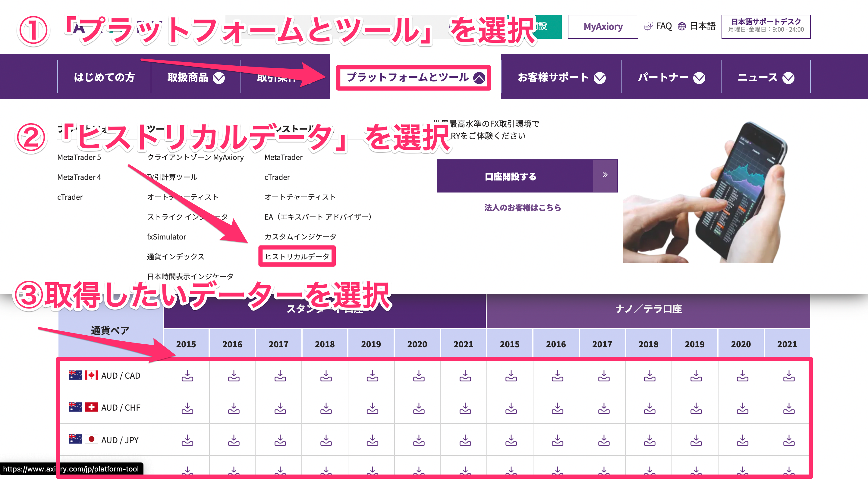The image size is (868, 479).
Task: Download AUD / CAD nano/tera account 2018 data
Action: pyautogui.click(x=650, y=376)
